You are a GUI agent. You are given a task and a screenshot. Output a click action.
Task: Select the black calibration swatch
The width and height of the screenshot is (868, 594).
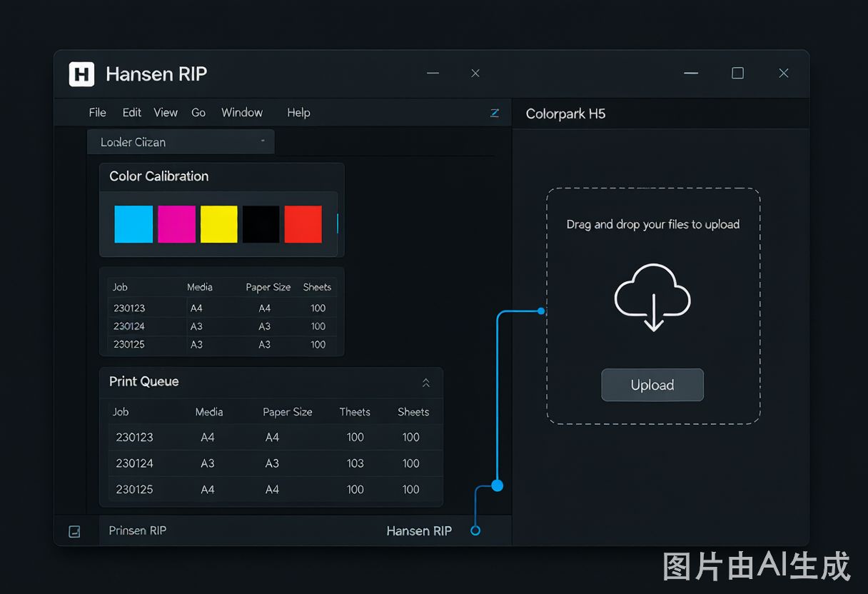pyautogui.click(x=261, y=224)
